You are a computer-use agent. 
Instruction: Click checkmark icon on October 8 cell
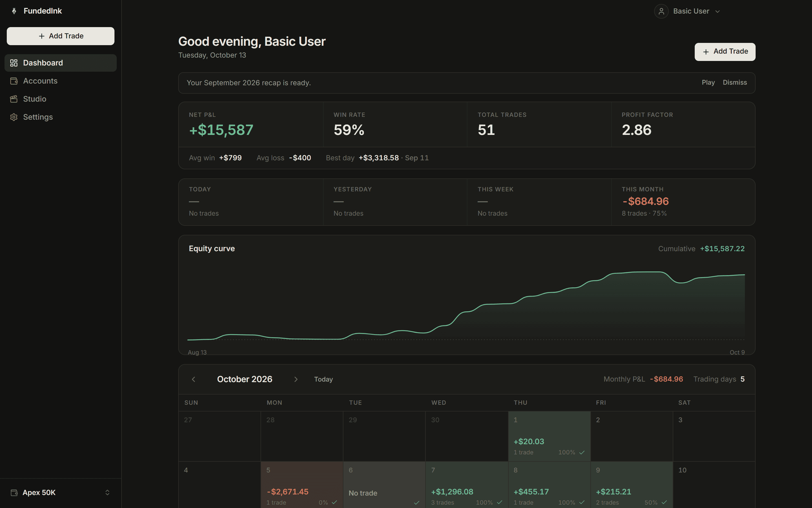pyautogui.click(x=582, y=502)
